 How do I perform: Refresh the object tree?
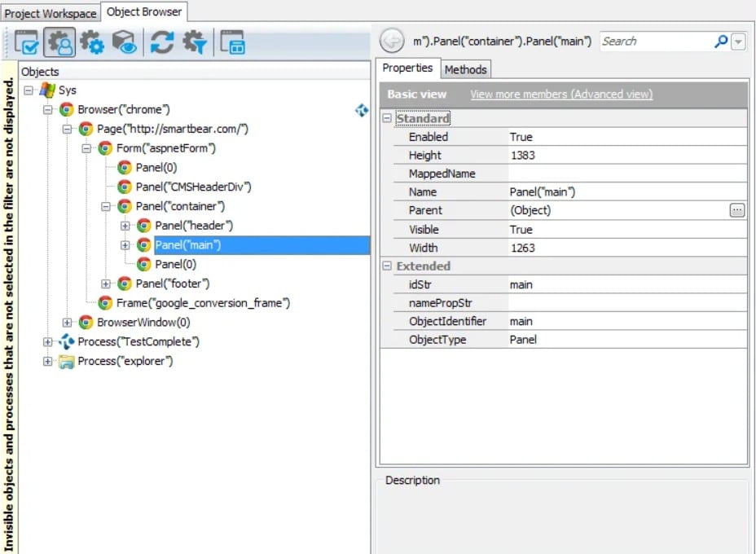click(162, 42)
